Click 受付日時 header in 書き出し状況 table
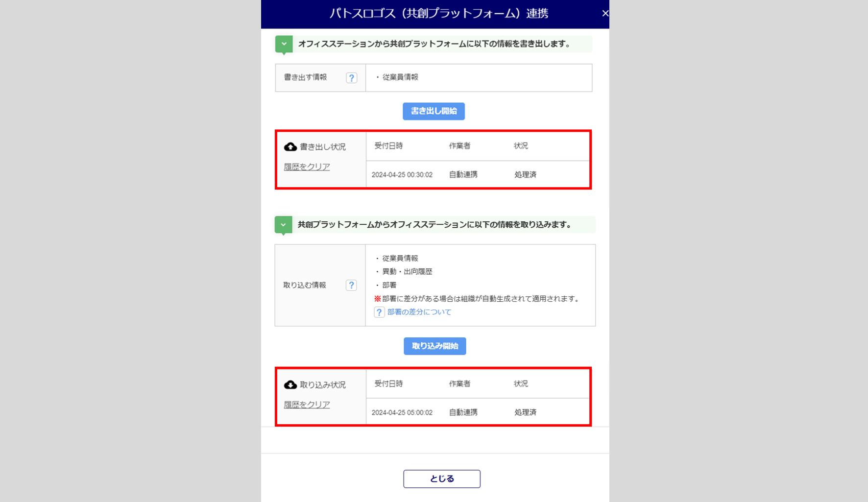Viewport: 868px width, 502px height. 388,146
